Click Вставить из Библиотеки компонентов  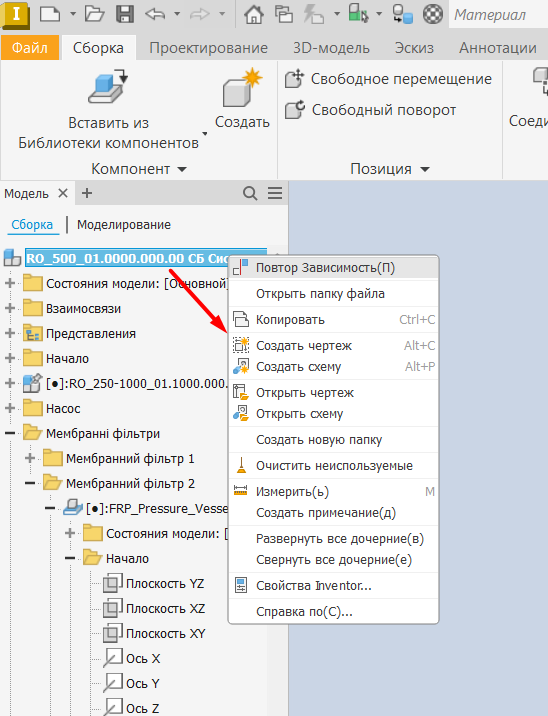(109, 110)
